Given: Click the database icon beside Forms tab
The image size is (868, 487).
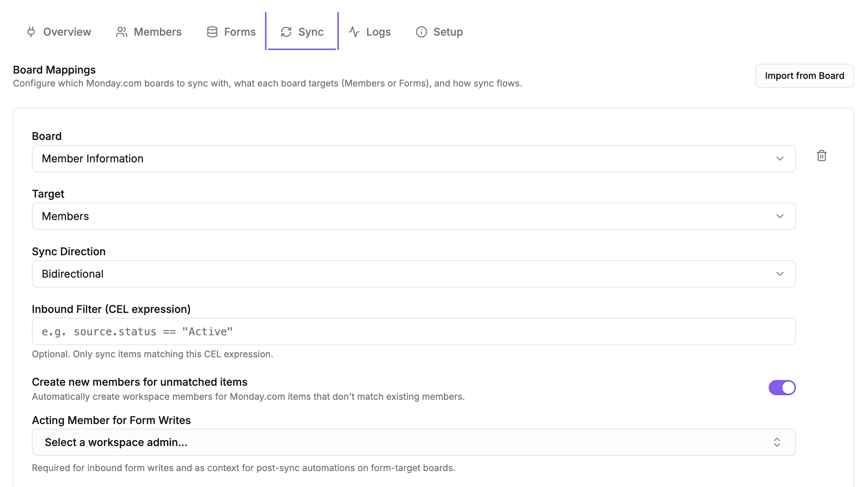Looking at the screenshot, I should (212, 32).
